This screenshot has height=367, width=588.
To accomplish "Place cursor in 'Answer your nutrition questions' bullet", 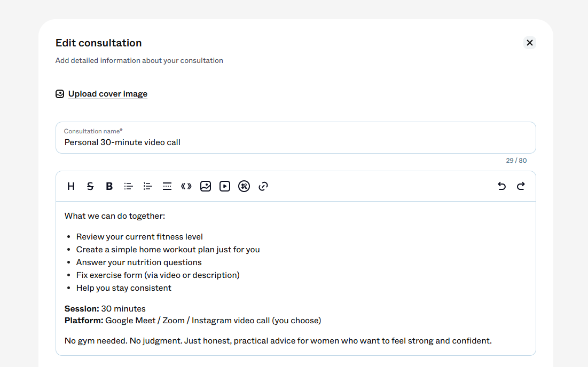I will tap(139, 262).
